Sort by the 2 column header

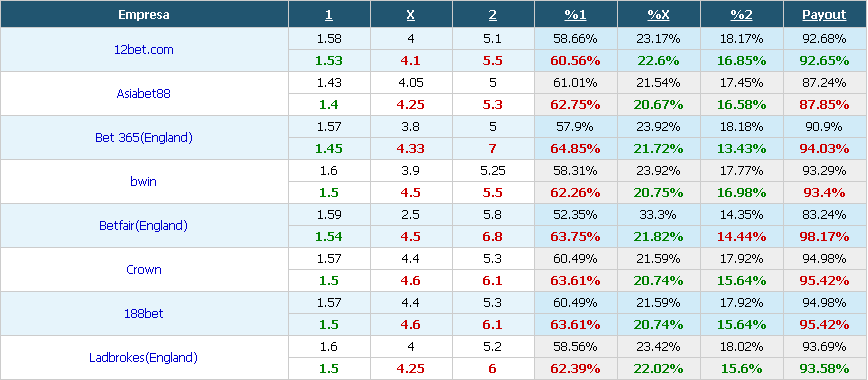(493, 15)
